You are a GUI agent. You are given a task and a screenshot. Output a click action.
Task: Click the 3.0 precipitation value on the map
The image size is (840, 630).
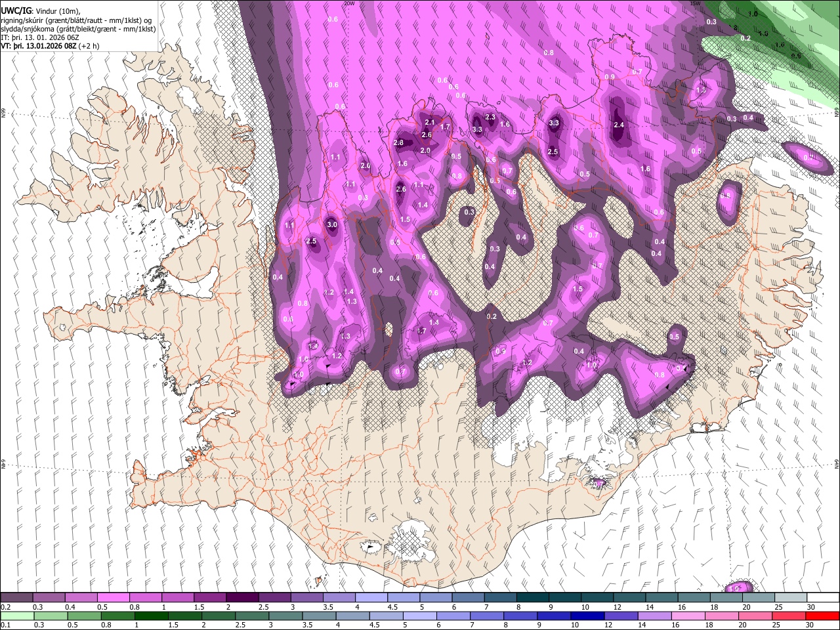click(x=332, y=224)
